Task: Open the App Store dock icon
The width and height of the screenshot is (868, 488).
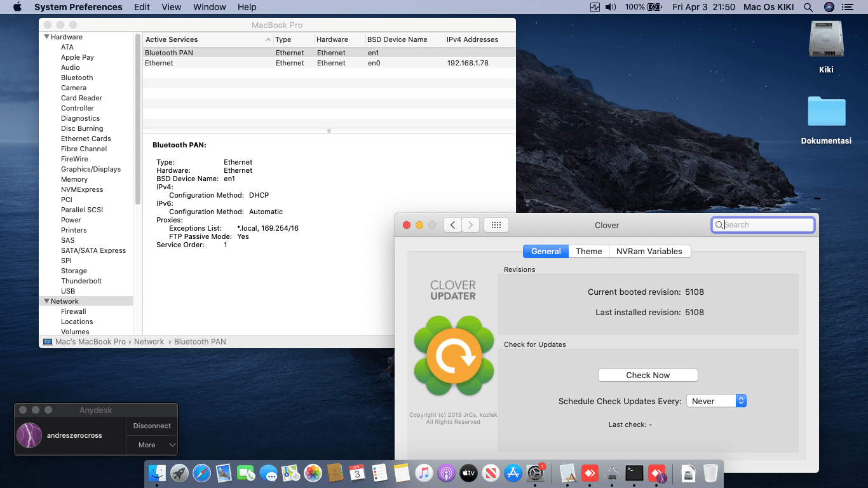Action: point(512,473)
